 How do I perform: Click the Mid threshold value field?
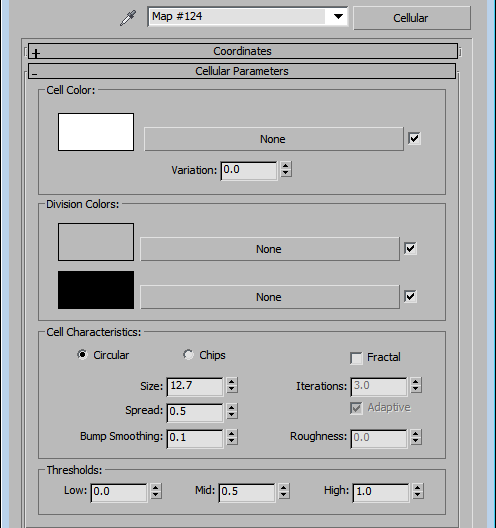click(x=247, y=492)
